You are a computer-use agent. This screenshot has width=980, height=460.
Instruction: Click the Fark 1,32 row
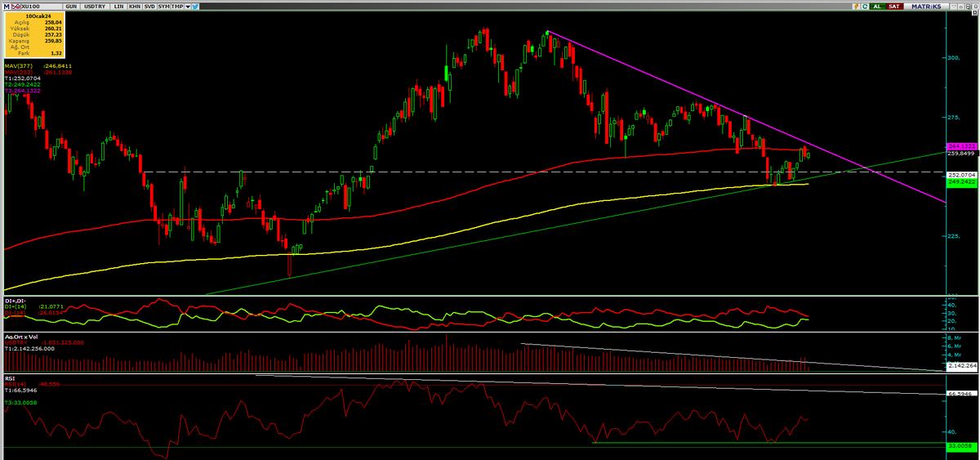(35, 53)
